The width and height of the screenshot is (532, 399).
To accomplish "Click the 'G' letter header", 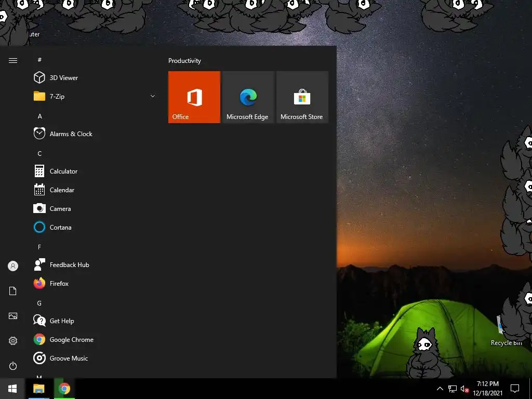I will click(x=39, y=303).
